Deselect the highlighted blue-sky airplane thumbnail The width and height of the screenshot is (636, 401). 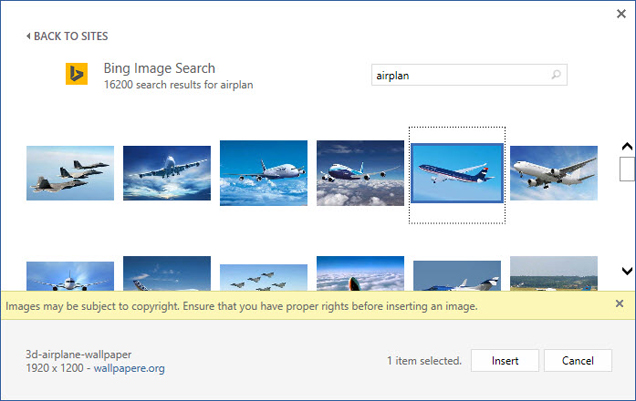point(457,173)
